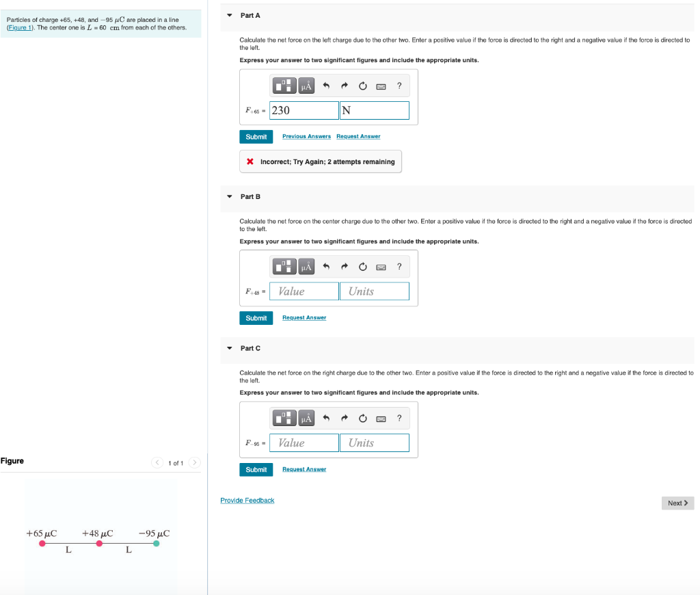Screen dimensions: 700x595
Task: Undo the last entry in Part A
Action: tap(326, 85)
